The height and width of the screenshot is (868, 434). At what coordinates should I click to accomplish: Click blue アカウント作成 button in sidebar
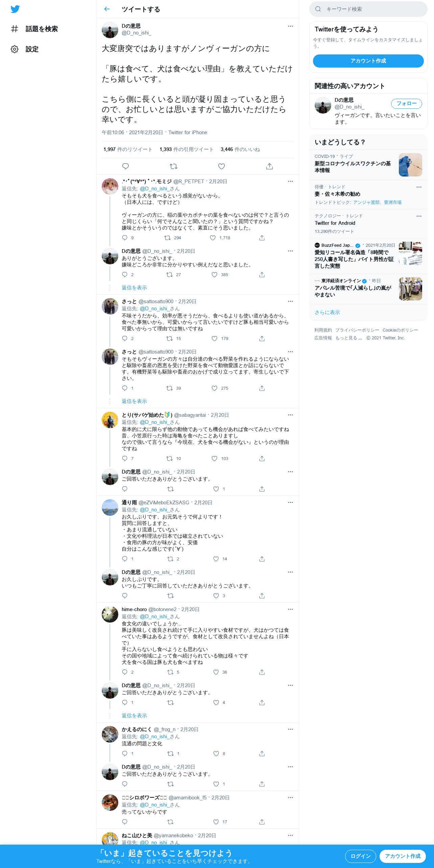[368, 61]
